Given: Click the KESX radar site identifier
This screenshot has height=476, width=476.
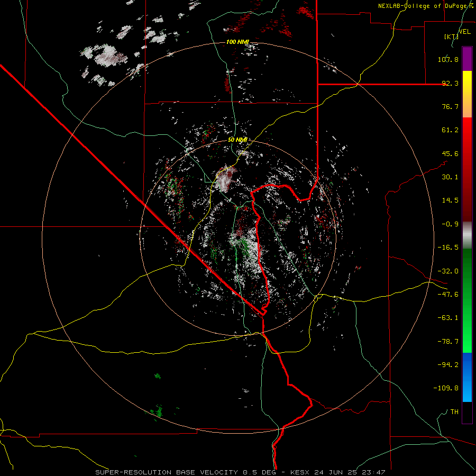Looking at the screenshot, I should (x=301, y=472).
